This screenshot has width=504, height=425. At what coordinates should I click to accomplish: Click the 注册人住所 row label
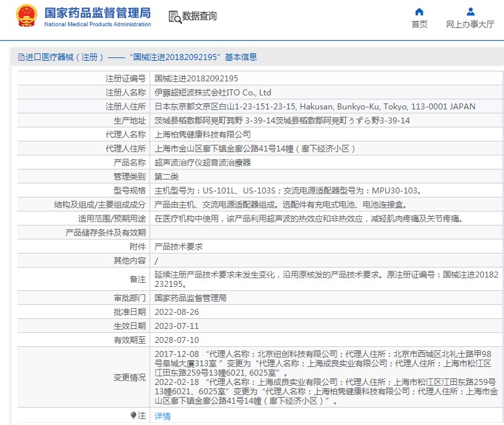point(125,107)
